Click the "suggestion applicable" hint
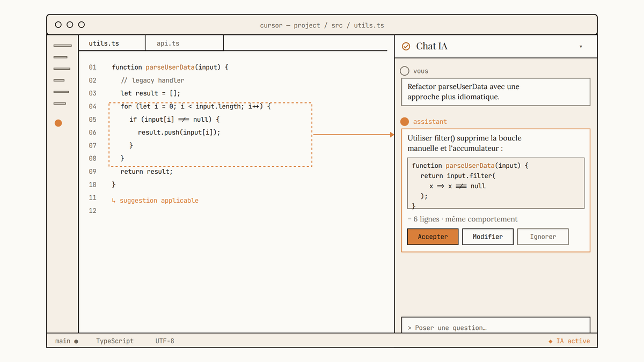This screenshot has width=644, height=362. tap(159, 201)
